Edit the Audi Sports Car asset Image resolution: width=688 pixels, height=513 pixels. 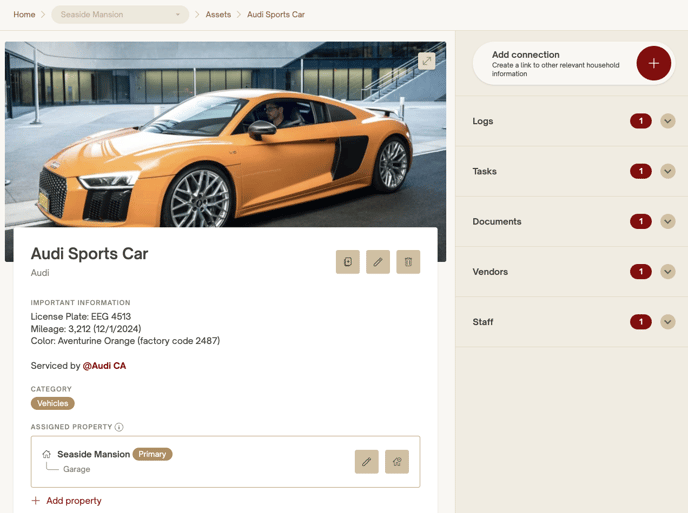(x=378, y=262)
